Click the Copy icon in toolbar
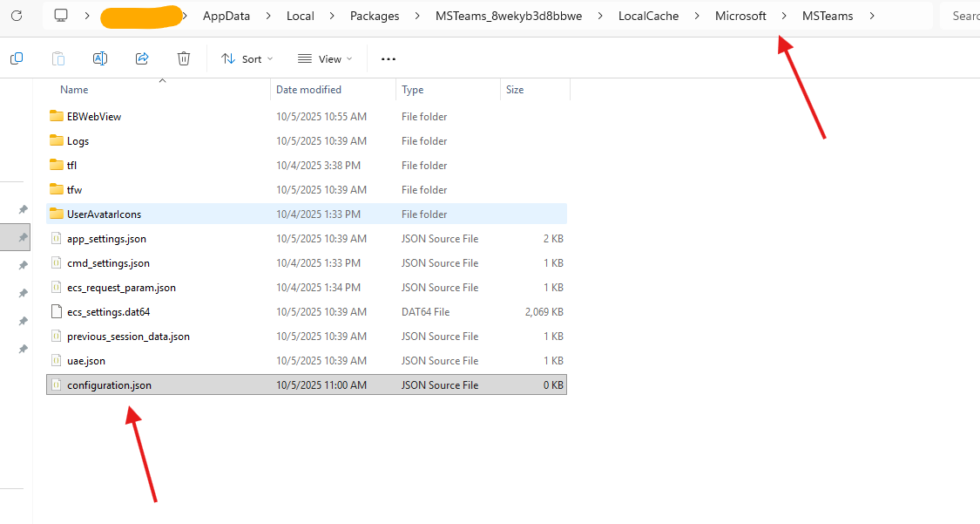980x524 pixels. 17,58
